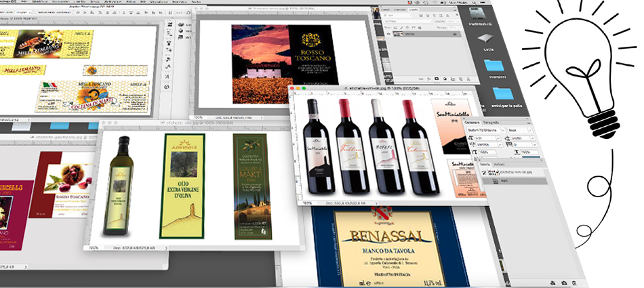
Task: Select etichette-vini-ok.jpg snapshot in Storia panel
Action: point(514,172)
